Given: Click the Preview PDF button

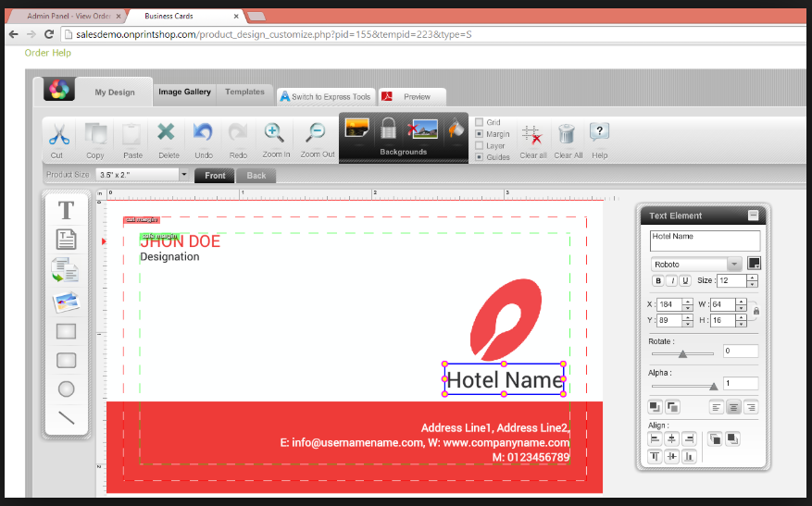Looking at the screenshot, I should pos(412,97).
